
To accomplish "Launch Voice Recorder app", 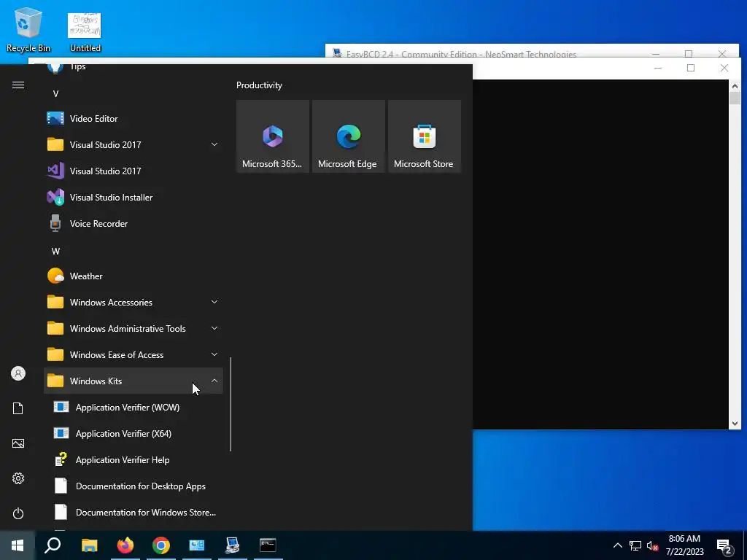I will 133,223.
